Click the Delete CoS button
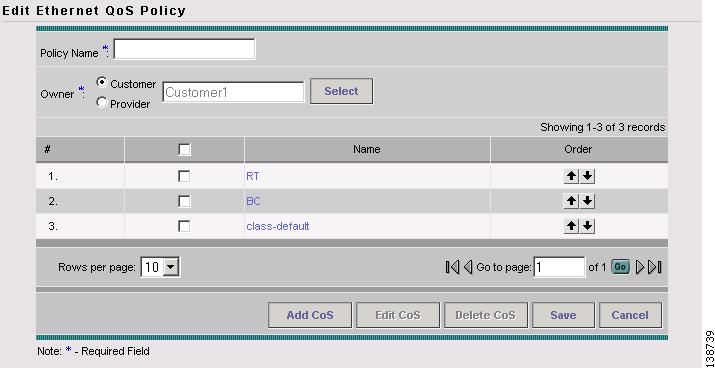715x368 pixels. pos(486,315)
